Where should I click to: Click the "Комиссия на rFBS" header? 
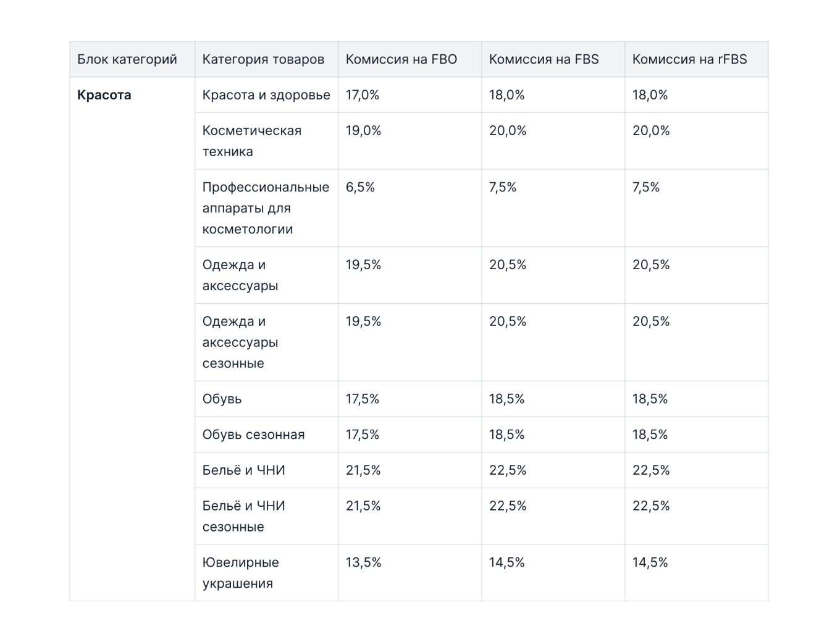[x=689, y=59]
